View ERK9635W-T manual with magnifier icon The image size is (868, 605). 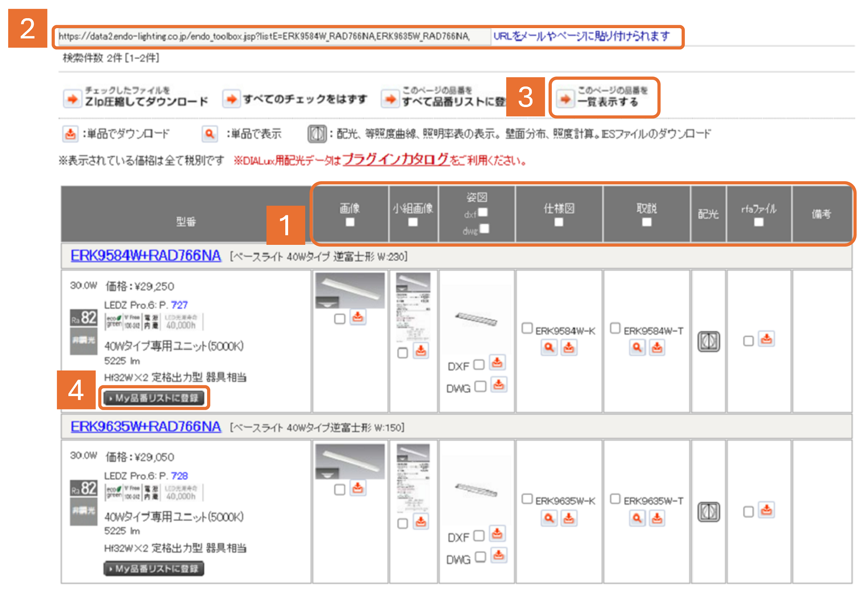tap(637, 518)
